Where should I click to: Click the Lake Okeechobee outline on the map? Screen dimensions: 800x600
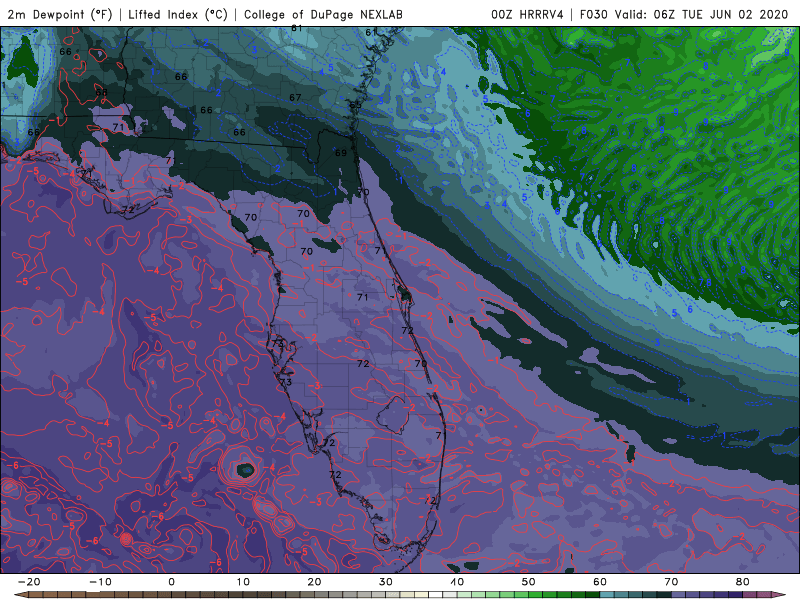pos(393,415)
